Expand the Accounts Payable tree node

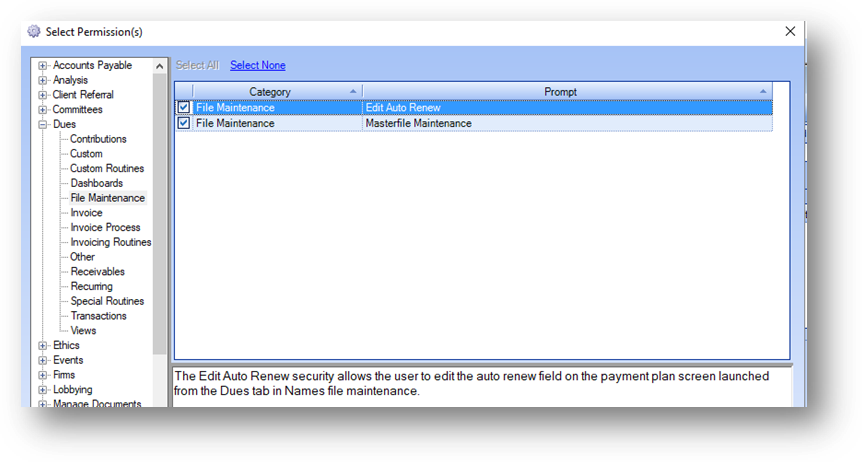click(x=43, y=66)
